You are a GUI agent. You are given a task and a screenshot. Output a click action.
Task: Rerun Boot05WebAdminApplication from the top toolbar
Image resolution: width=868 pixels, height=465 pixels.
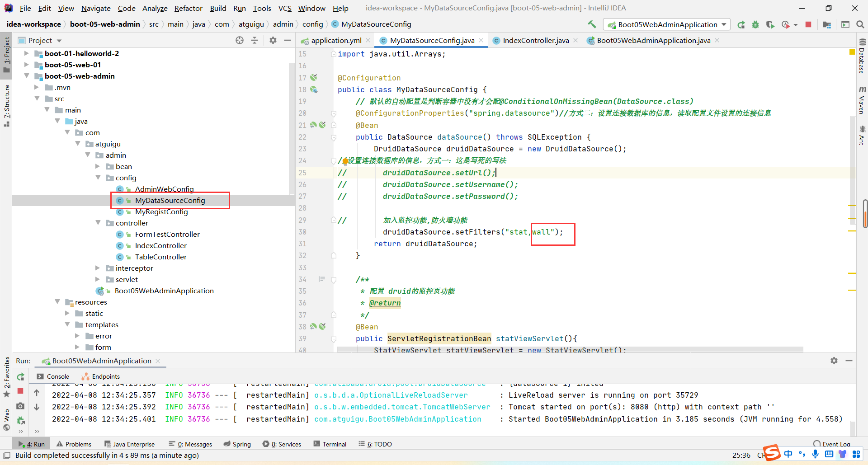pyautogui.click(x=741, y=25)
